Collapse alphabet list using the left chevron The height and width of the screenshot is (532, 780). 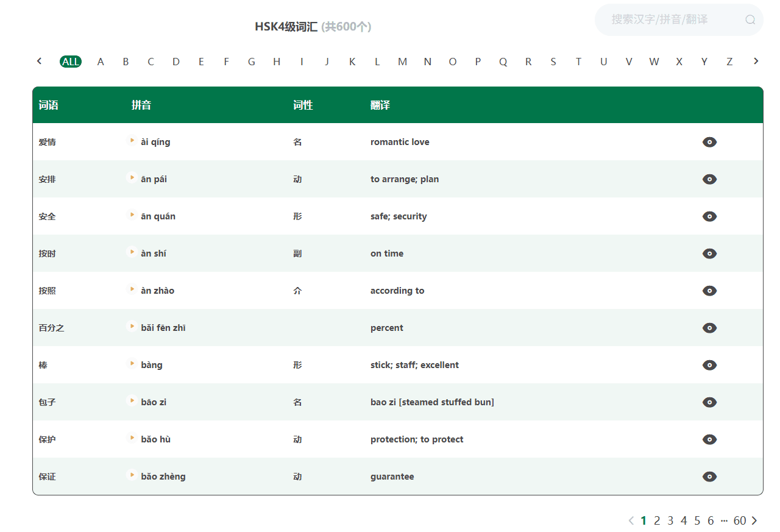click(x=39, y=61)
